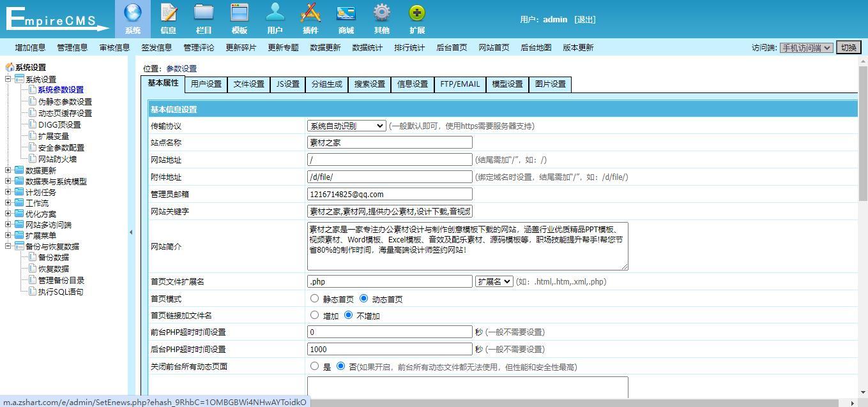
Task: Switch to the FTP/EMAIL tab
Action: [x=459, y=84]
